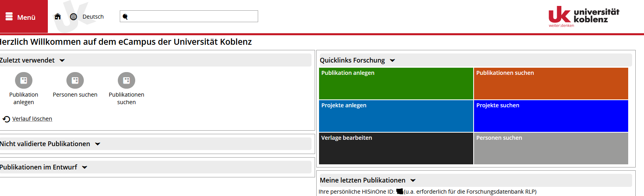Screen dimensions: 644x196
Task: Open black Verlage bearbeiten tile
Action: pos(396,148)
